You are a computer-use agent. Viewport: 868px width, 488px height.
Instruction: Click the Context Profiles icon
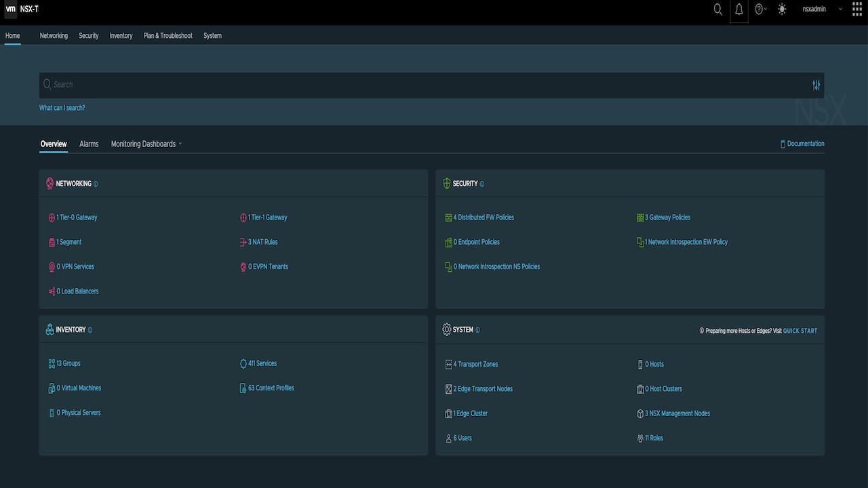pyautogui.click(x=243, y=388)
